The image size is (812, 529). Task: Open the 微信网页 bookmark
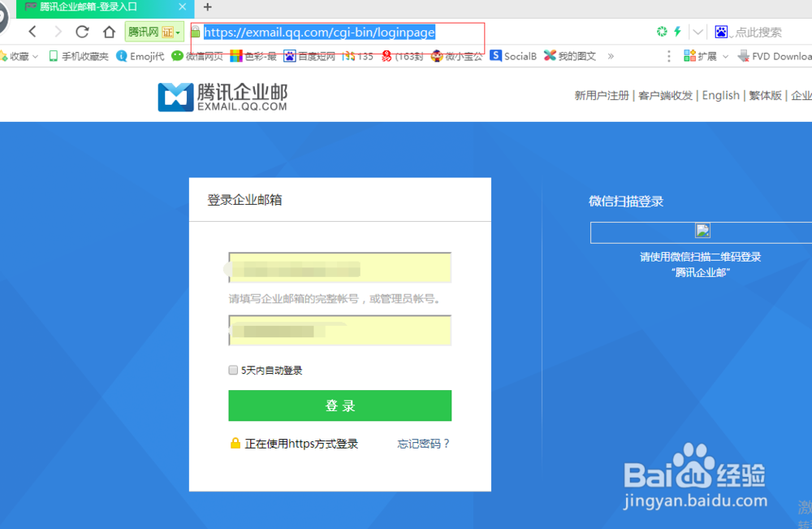197,56
